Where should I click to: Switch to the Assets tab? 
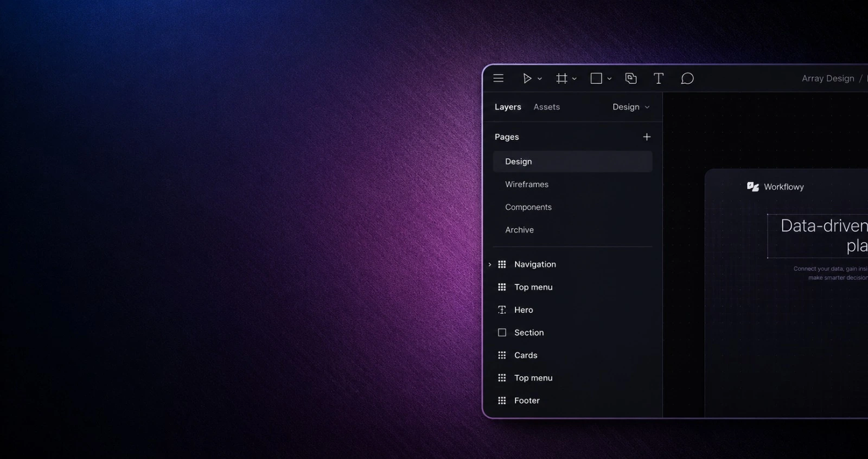click(x=546, y=107)
